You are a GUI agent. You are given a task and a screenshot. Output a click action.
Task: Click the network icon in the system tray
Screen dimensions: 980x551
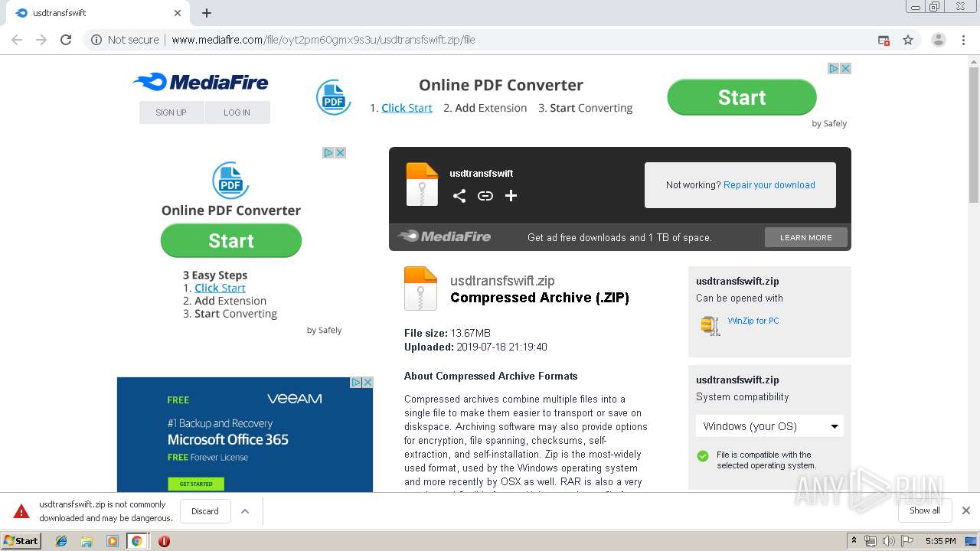(871, 541)
